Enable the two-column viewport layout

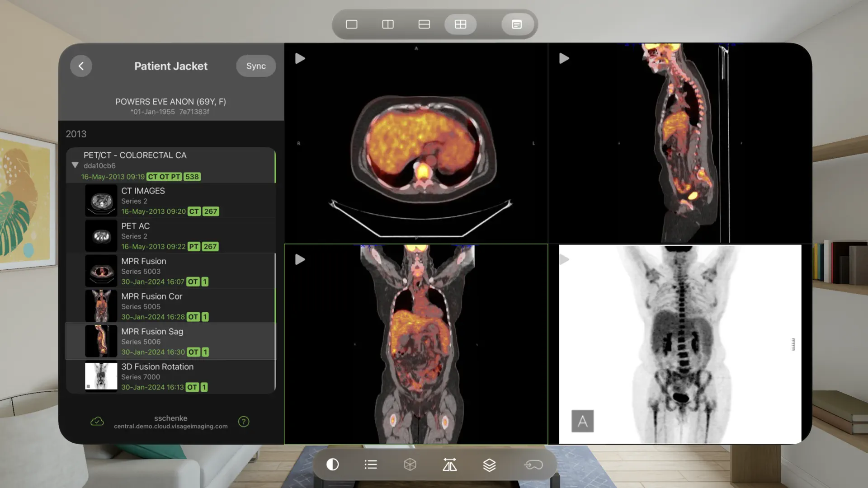click(387, 24)
